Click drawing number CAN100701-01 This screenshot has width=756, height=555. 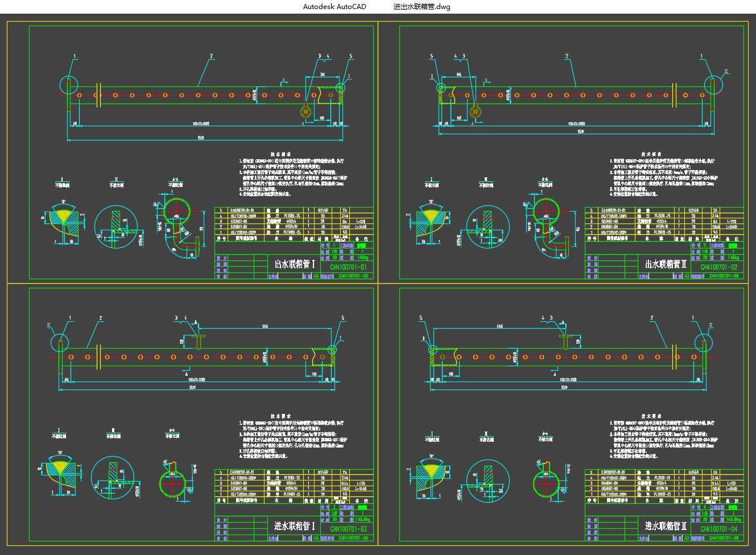(x=348, y=267)
